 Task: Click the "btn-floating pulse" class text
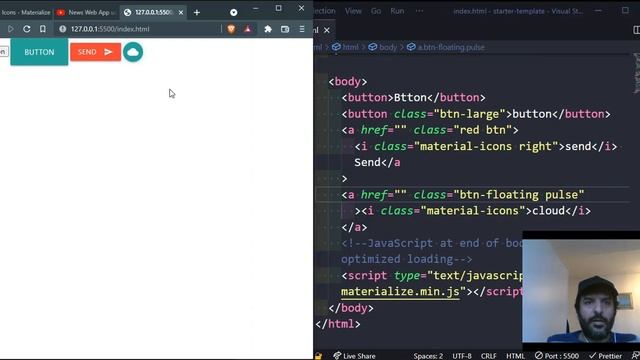(519, 195)
